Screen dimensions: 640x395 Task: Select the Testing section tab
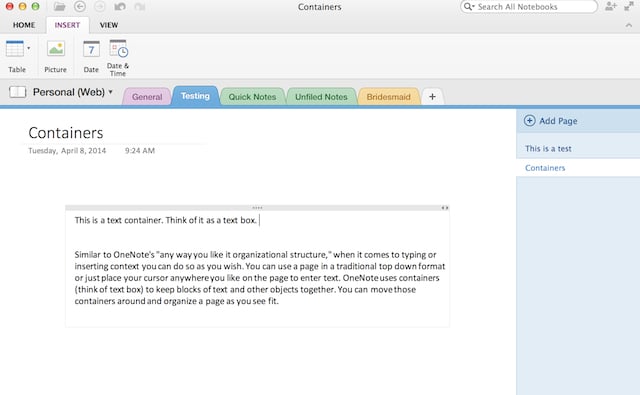(x=195, y=96)
